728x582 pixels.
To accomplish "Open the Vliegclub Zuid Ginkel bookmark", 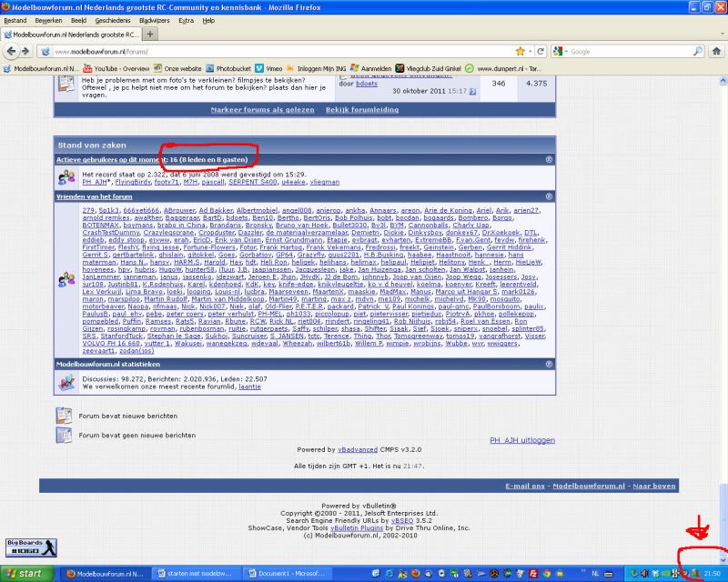I will [428, 69].
